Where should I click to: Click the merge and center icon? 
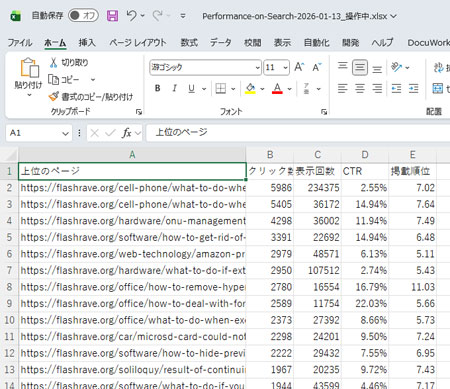point(438,88)
